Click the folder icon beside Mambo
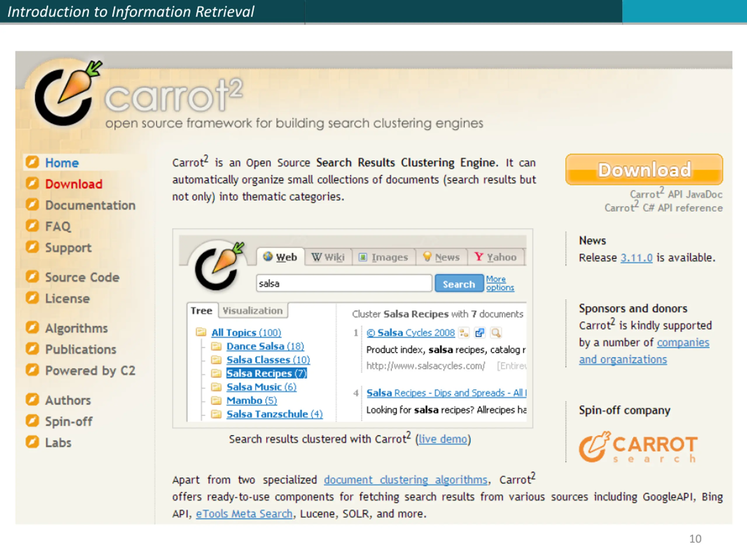Screen dimensions: 747x560 (216, 401)
